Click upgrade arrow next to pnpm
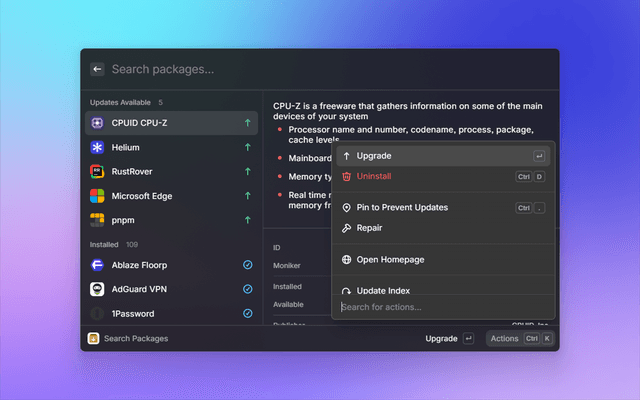 tap(247, 220)
